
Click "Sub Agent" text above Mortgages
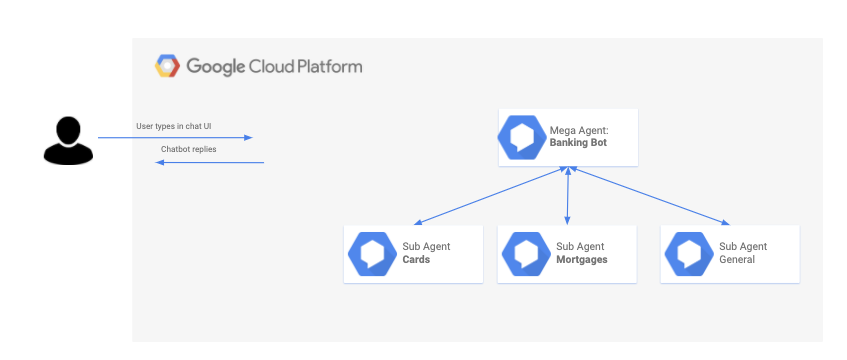[580, 246]
